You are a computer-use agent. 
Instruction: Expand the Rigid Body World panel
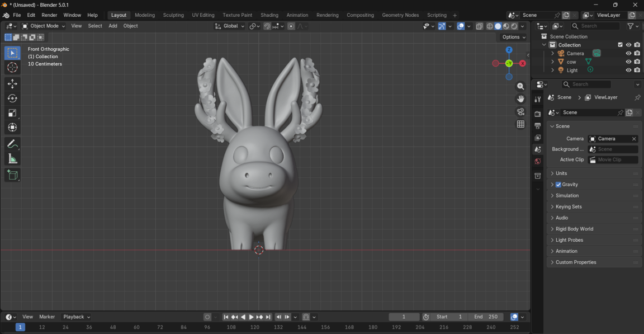(574, 229)
